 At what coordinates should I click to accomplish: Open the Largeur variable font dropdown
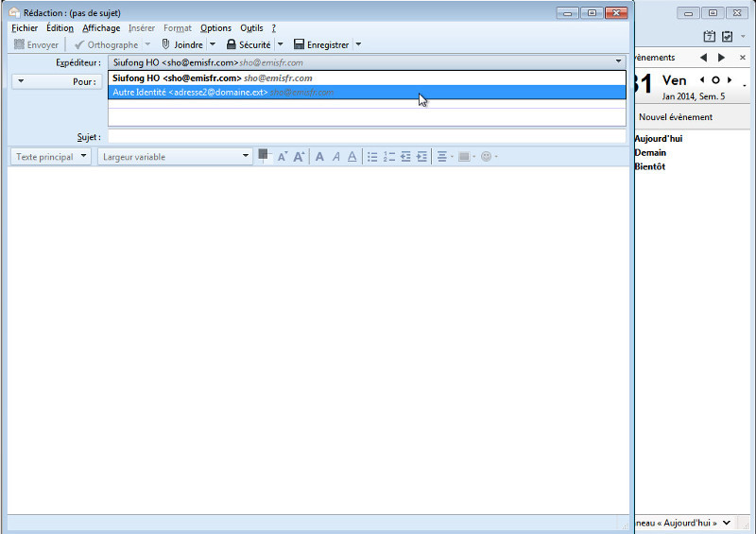tap(175, 157)
